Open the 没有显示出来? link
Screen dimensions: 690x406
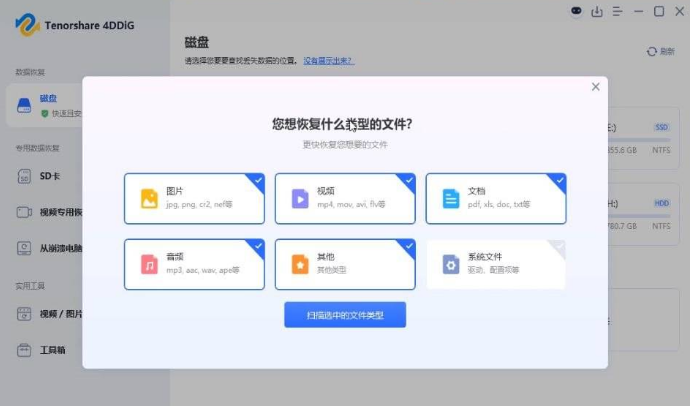pyautogui.click(x=328, y=61)
